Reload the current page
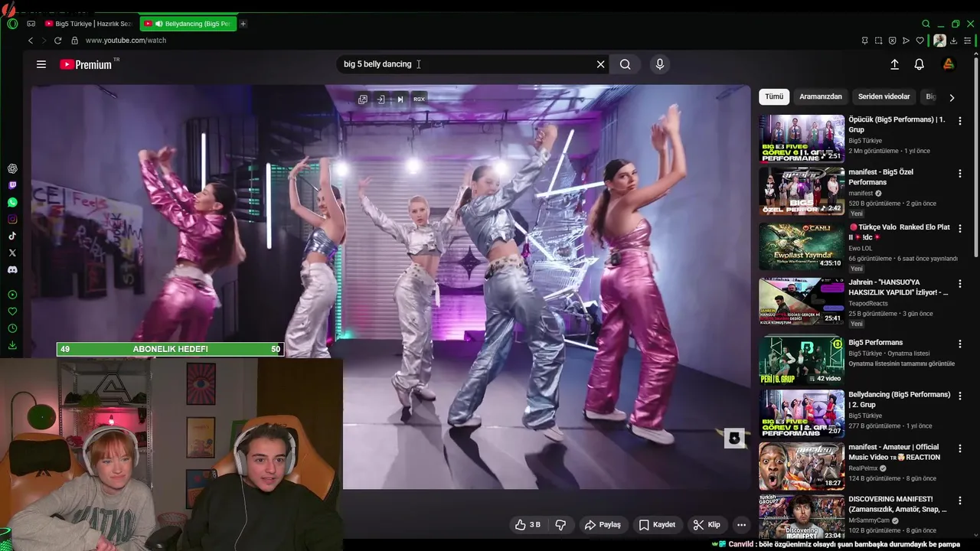Viewport: 980px width, 551px height. pyautogui.click(x=57, y=41)
